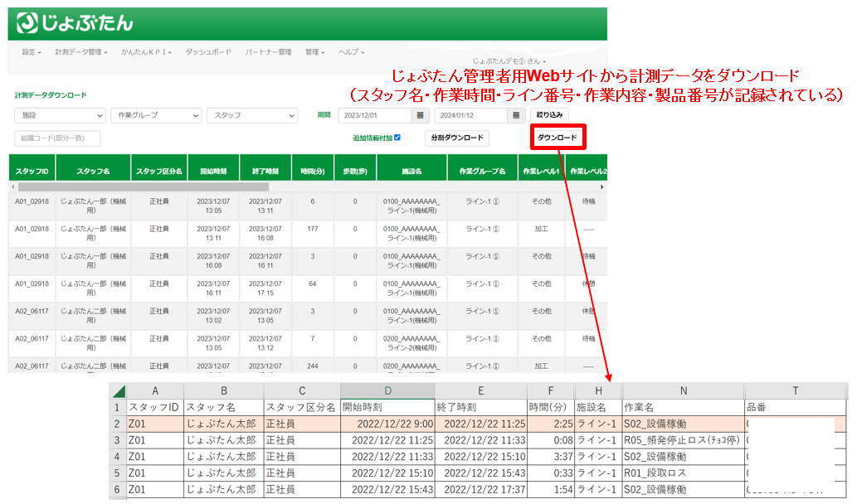
Task: Select Excel column A header
Action: (x=155, y=391)
